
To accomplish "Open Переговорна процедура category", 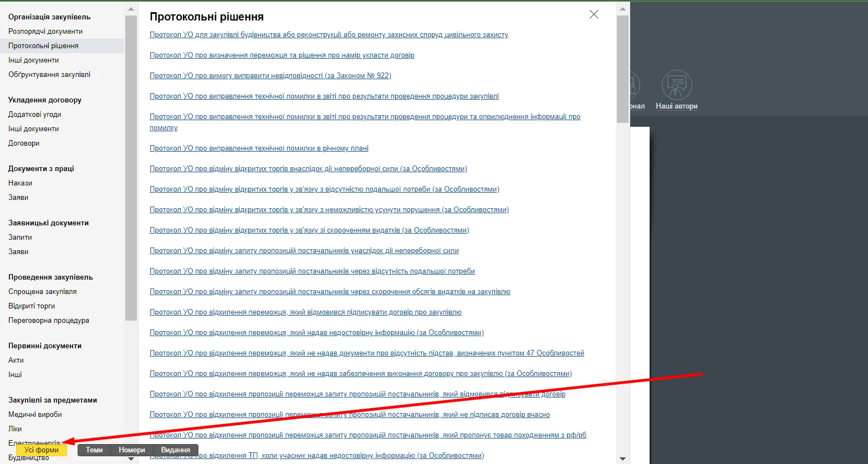I will tap(49, 321).
